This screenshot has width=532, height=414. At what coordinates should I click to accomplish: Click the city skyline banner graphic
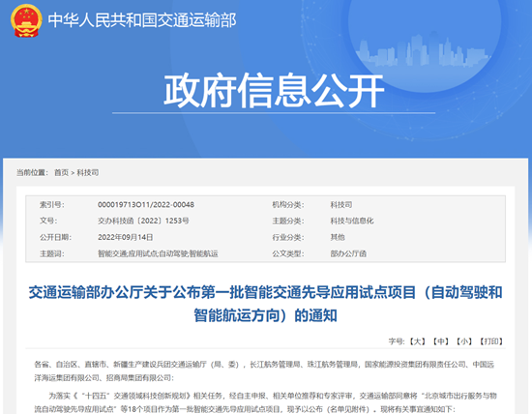tap(423, 50)
